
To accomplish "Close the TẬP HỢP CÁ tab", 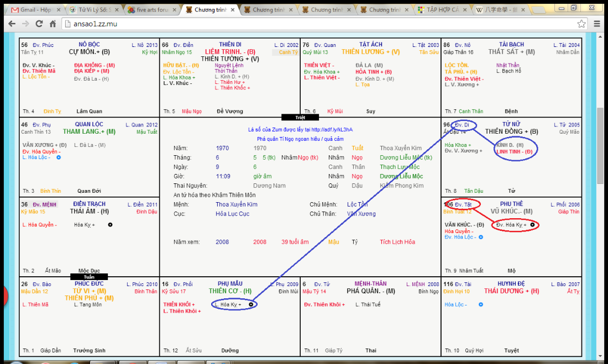I will pyautogui.click(x=464, y=9).
